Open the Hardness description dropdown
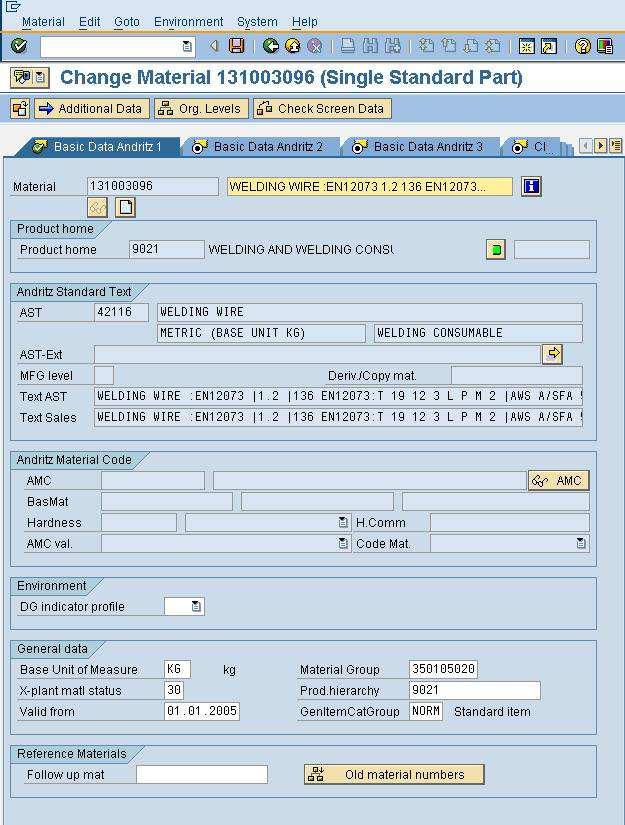 tap(343, 522)
